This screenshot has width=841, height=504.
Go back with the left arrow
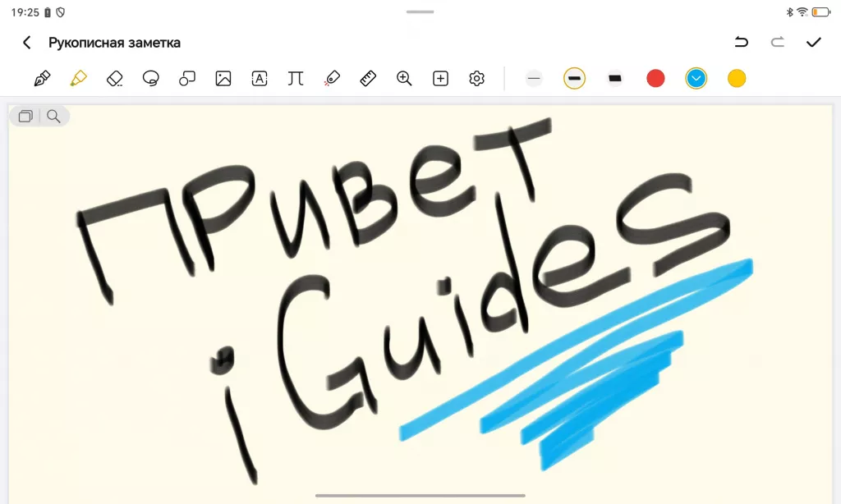point(27,43)
